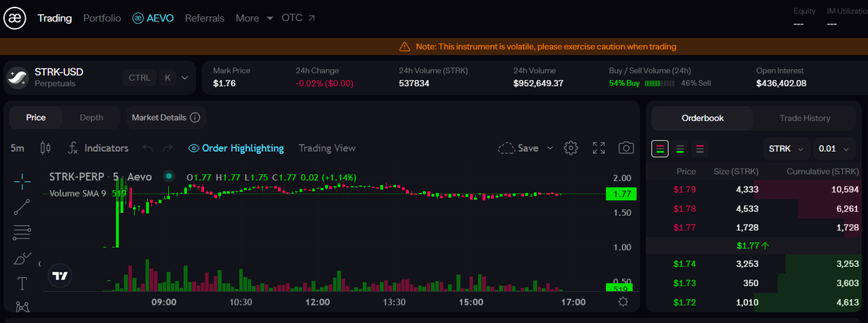Select the text annotation tool
868x323 pixels.
[22, 284]
